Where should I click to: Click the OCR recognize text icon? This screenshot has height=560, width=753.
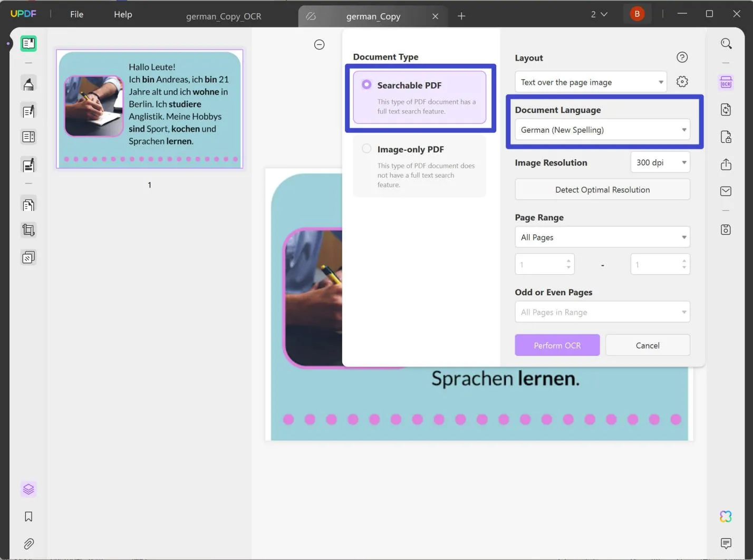(x=726, y=83)
